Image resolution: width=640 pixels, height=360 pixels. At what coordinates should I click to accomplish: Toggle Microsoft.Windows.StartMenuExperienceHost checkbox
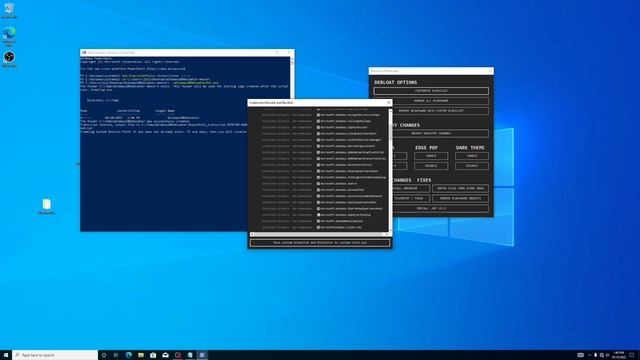click(x=318, y=209)
